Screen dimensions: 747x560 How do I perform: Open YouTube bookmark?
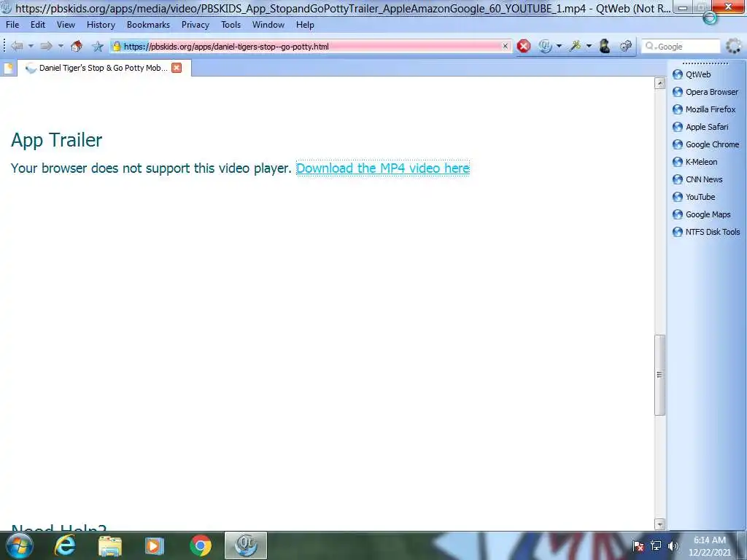click(x=694, y=197)
